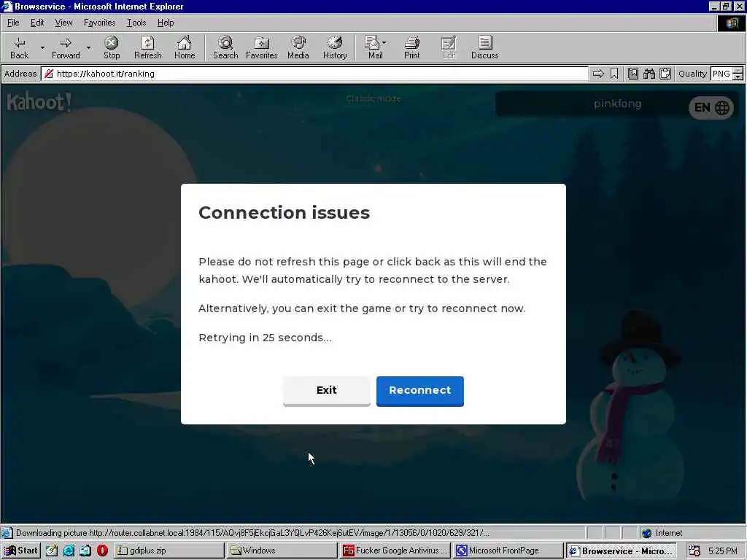
Task: Click the Go arrow beside address bar
Action: coord(598,74)
